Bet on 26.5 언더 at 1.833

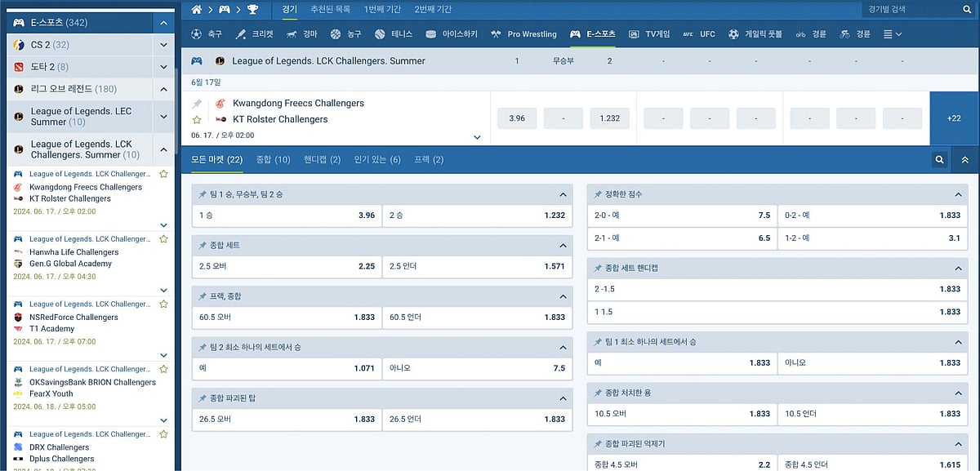pos(477,419)
